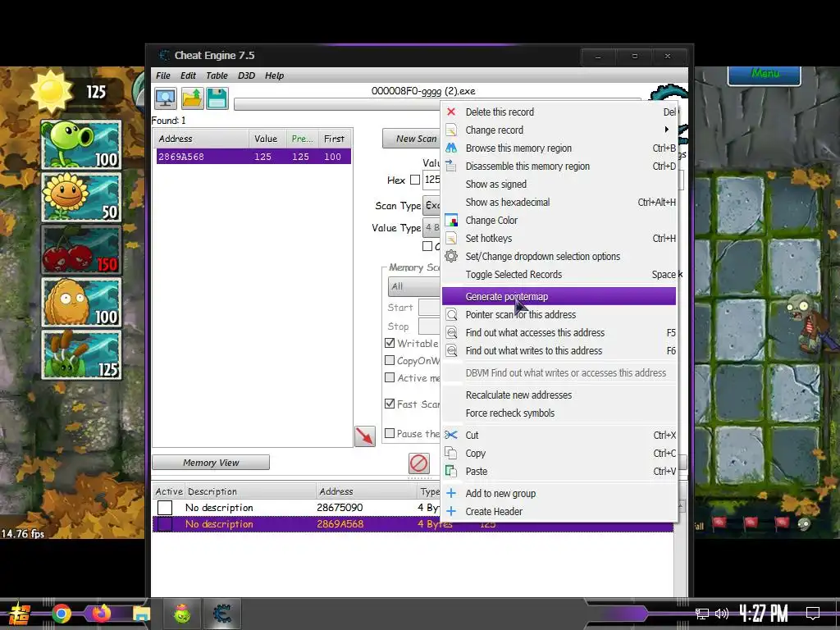The height and width of the screenshot is (630, 840).
Task: Toggle the Fast Scan checkbox
Action: point(390,404)
